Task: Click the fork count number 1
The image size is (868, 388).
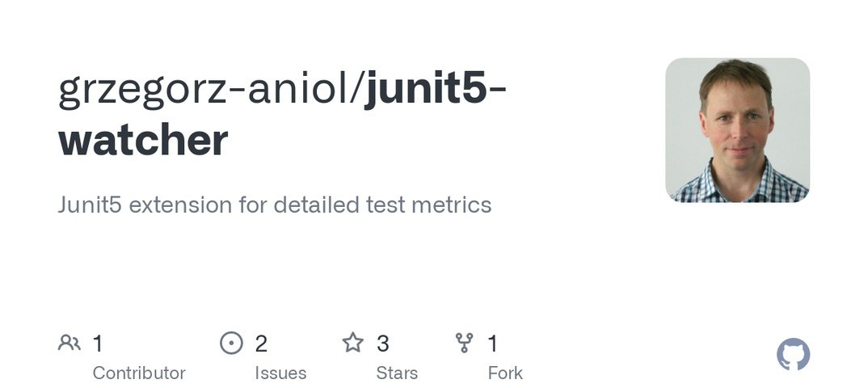Action: click(493, 344)
